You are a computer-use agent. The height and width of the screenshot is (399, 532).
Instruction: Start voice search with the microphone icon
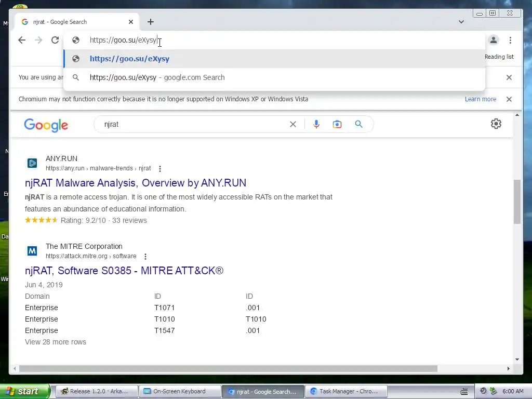coord(316,124)
